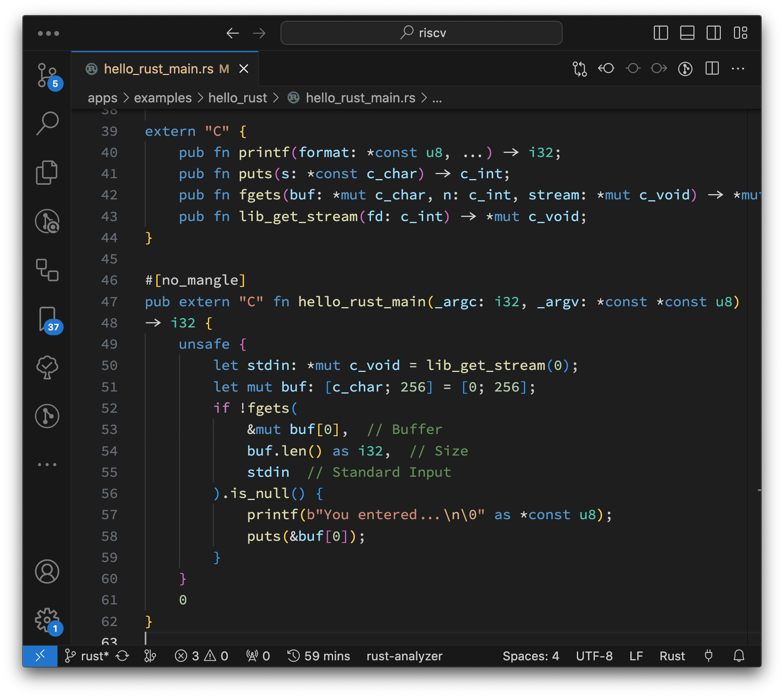Viewport: 784px width, 697px height.
Task: Toggle the secondary side bar layout
Action: tap(713, 33)
